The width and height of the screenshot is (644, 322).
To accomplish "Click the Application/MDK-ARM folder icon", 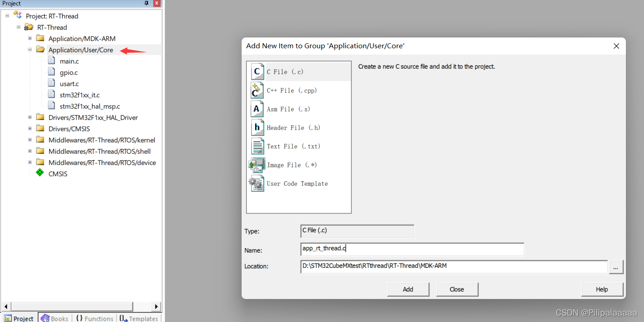I will click(x=40, y=38).
